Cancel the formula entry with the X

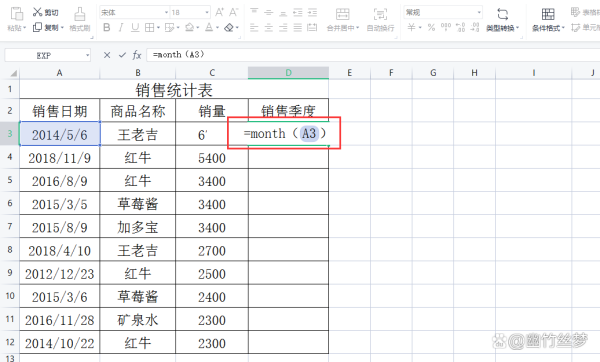(x=107, y=55)
